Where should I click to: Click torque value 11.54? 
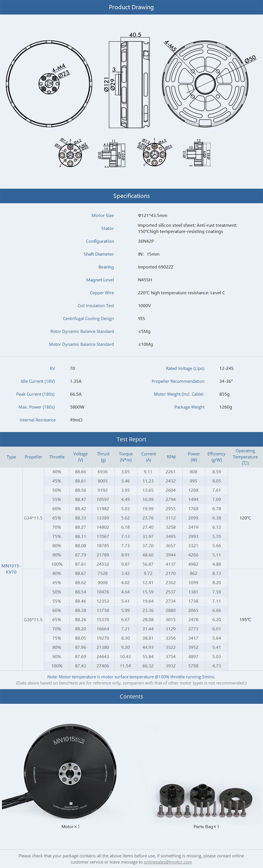click(125, 666)
